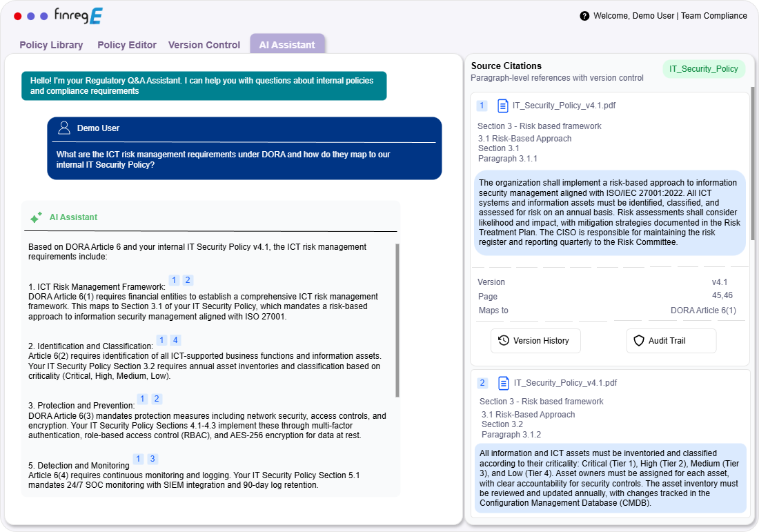Click inline citation badge 1 under ICT Risk Management Framework
The width and height of the screenshot is (759, 532).
174,280
